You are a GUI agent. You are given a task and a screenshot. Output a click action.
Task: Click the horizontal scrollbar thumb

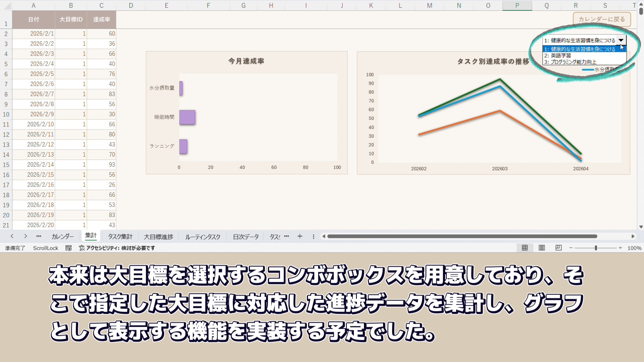pyautogui.click(x=462, y=236)
